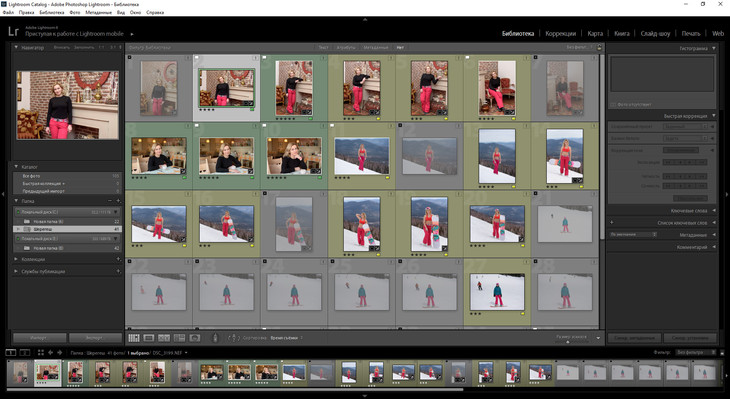Screen dimensions: 730x399
Task: Go forward with filmstrip right arrow
Action: (60, 352)
